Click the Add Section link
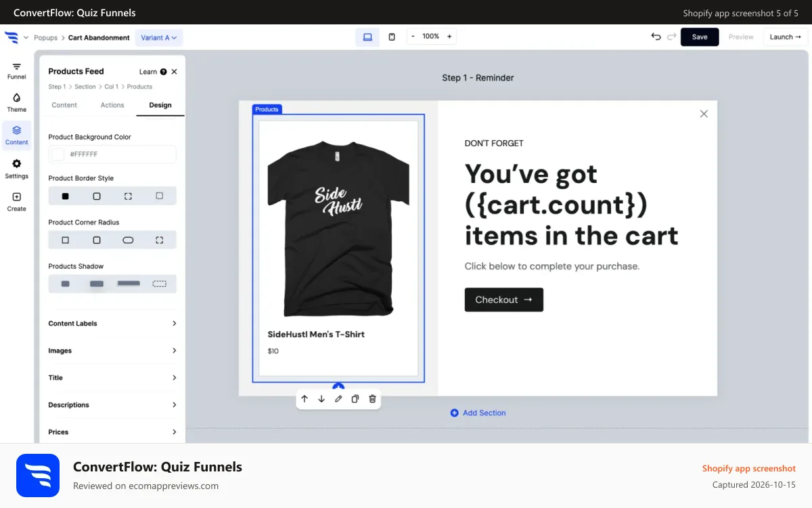This screenshot has width=812, height=508. (x=484, y=412)
